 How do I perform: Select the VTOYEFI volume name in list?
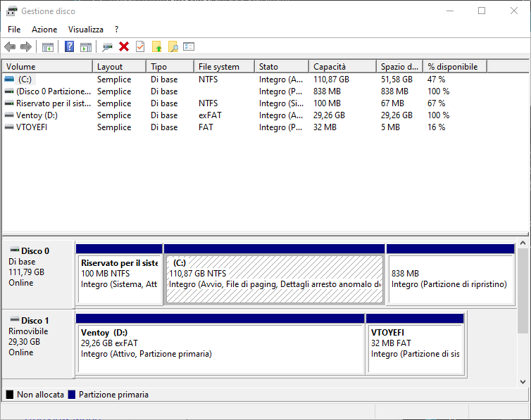coord(32,127)
